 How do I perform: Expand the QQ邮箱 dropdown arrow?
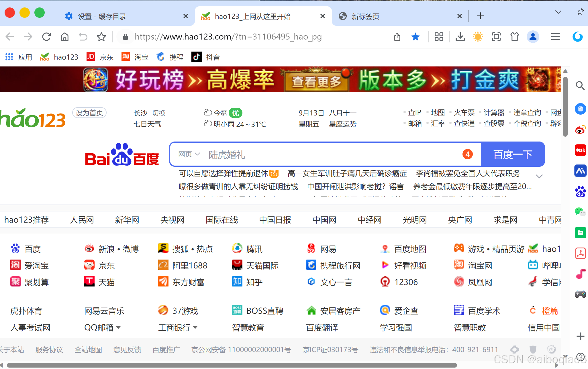click(x=118, y=327)
